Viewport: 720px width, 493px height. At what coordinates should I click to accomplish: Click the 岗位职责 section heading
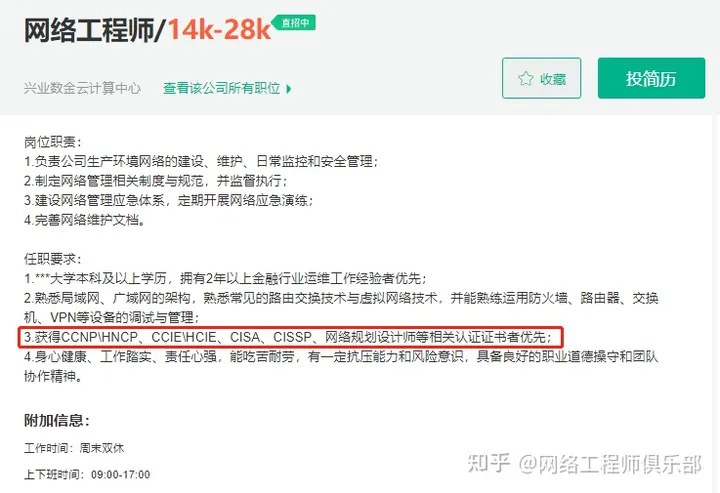[52, 142]
